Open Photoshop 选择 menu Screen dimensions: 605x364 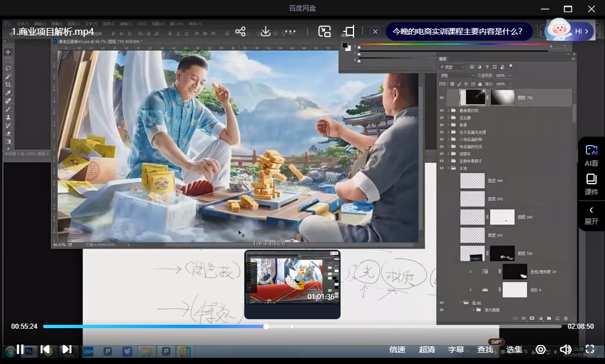[108, 24]
